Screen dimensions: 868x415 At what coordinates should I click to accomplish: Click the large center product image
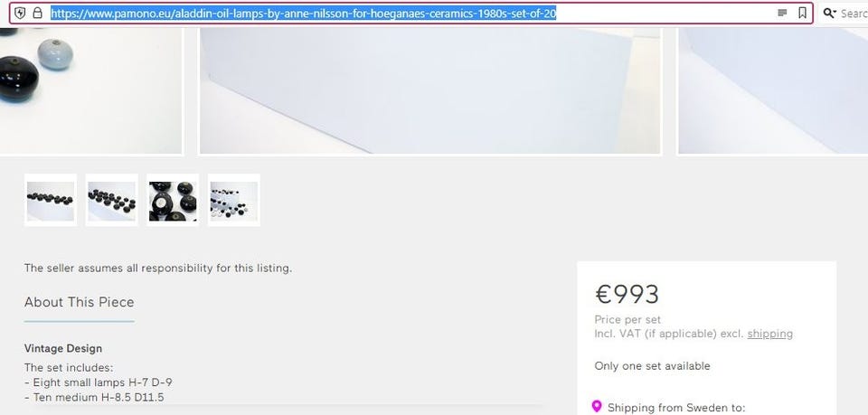click(430, 90)
